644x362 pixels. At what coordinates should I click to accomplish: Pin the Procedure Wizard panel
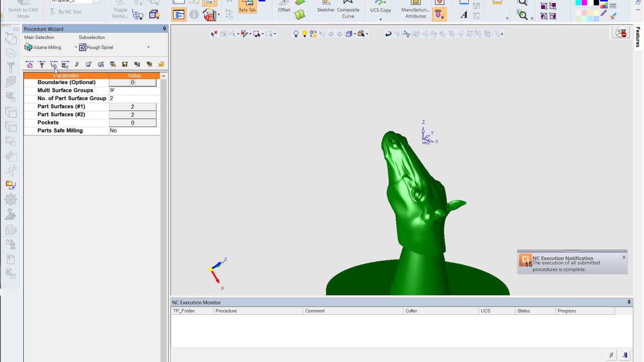pos(164,29)
